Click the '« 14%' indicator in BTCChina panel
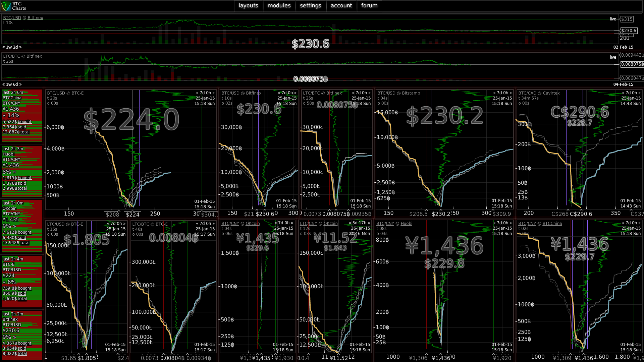 coord(11,116)
